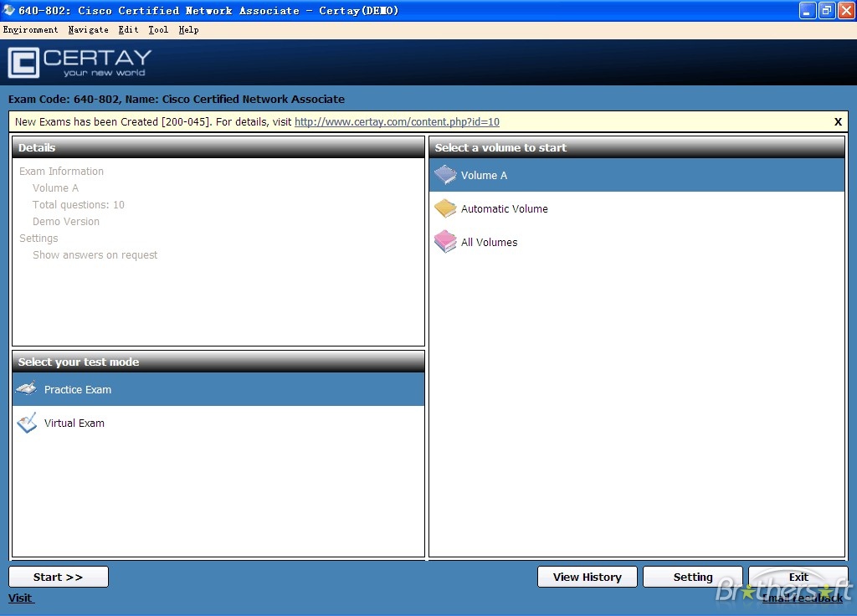Open View History
The image size is (857, 616).
click(x=587, y=577)
